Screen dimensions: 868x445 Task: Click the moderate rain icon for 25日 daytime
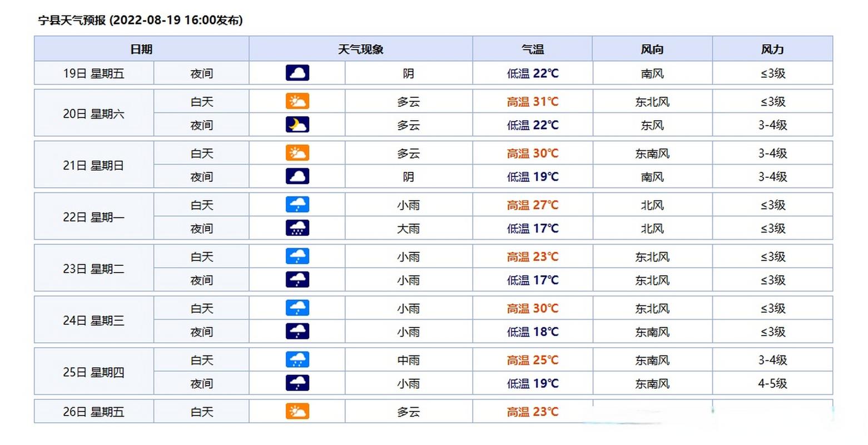pos(297,360)
